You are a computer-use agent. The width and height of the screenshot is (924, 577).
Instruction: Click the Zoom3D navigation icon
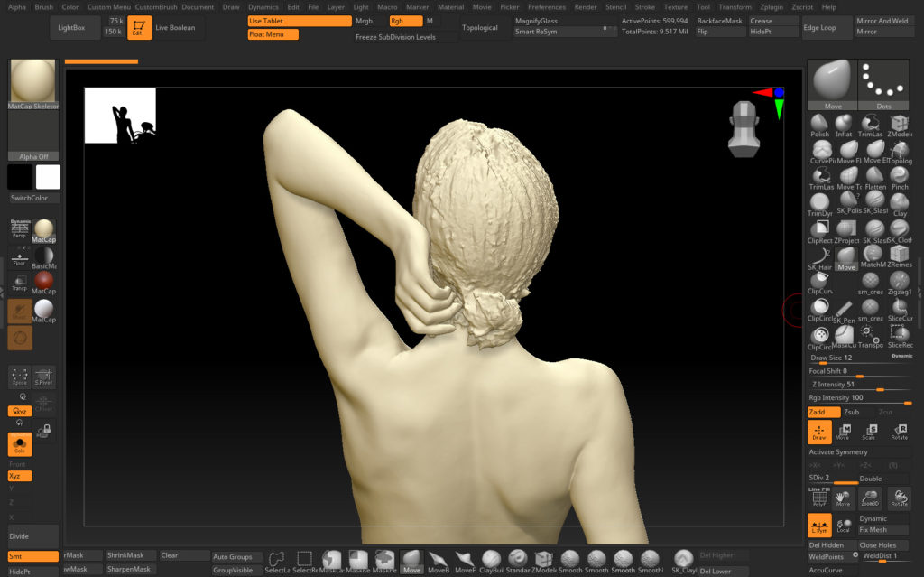(871, 498)
